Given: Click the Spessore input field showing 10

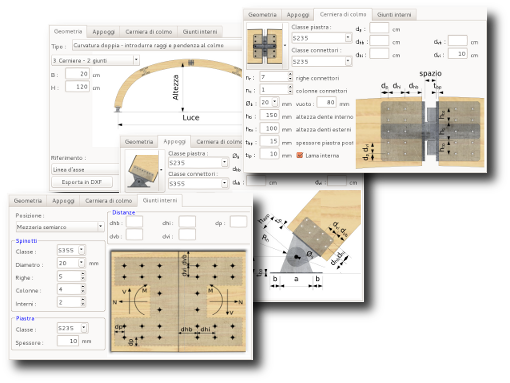Looking at the screenshot, I should pyautogui.click(x=68, y=341).
